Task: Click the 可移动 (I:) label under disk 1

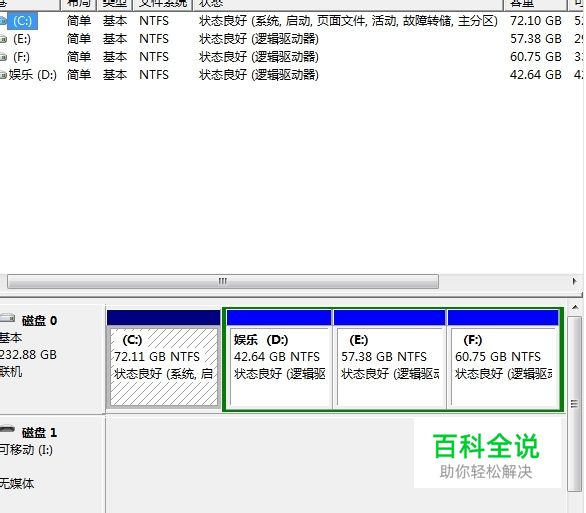Action: point(26,449)
